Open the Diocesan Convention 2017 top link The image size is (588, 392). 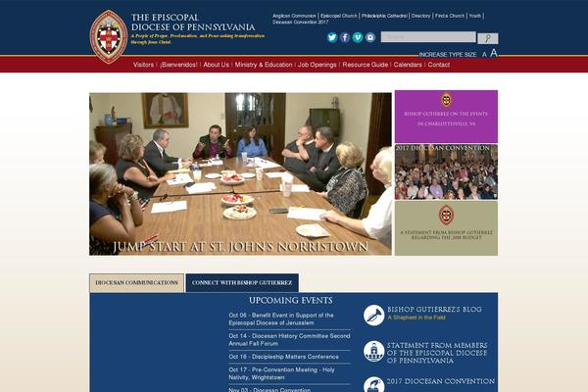click(301, 23)
